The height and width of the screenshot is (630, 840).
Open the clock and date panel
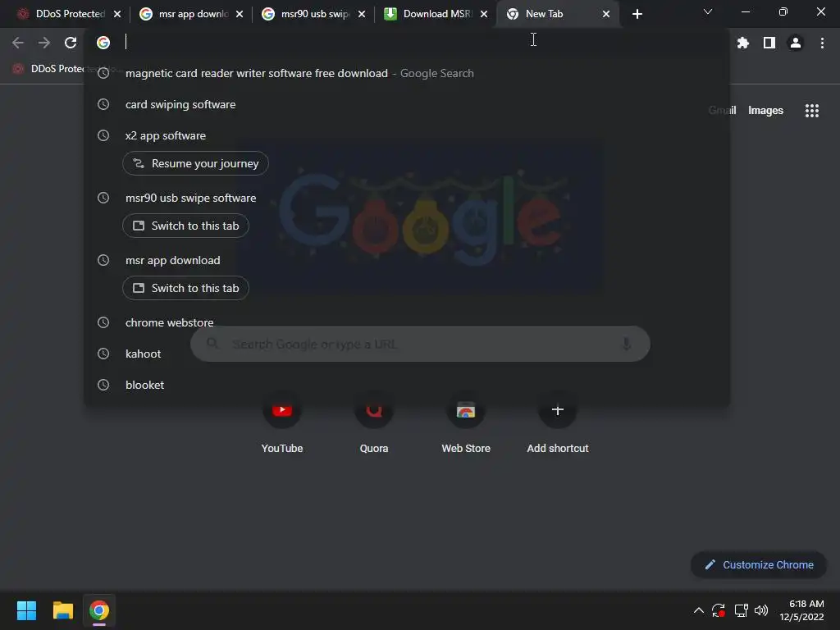801,610
